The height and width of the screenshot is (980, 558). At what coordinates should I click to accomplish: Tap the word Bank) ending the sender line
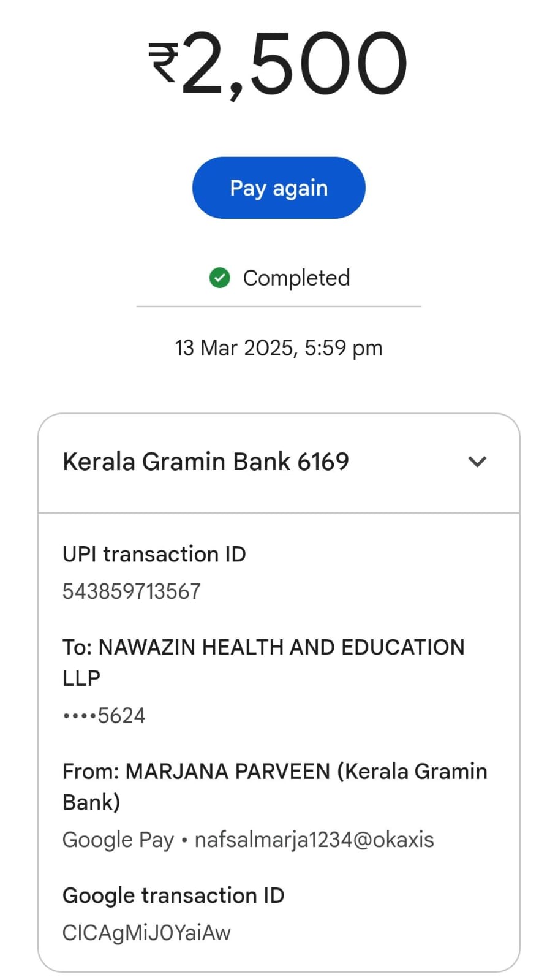click(91, 802)
